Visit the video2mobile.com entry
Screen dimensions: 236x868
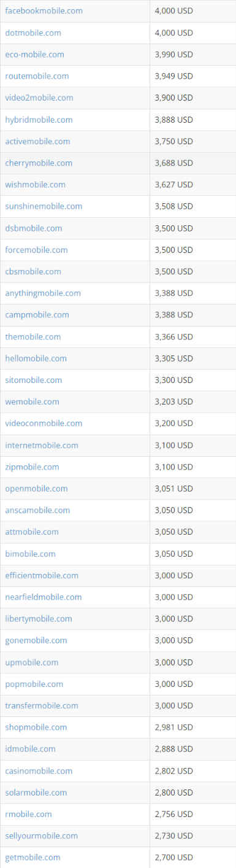coord(39,98)
